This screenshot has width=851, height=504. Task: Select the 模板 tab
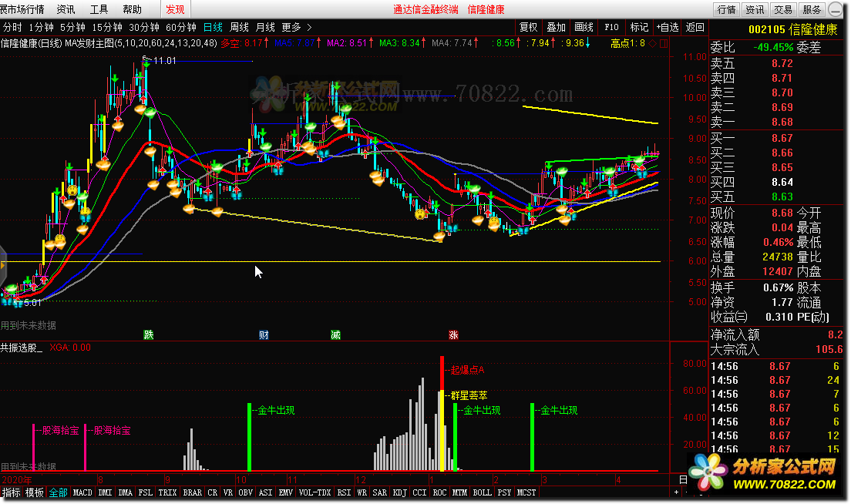click(x=34, y=492)
